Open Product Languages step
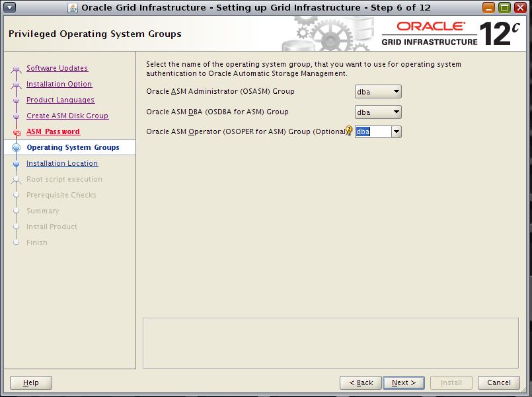 (60, 100)
